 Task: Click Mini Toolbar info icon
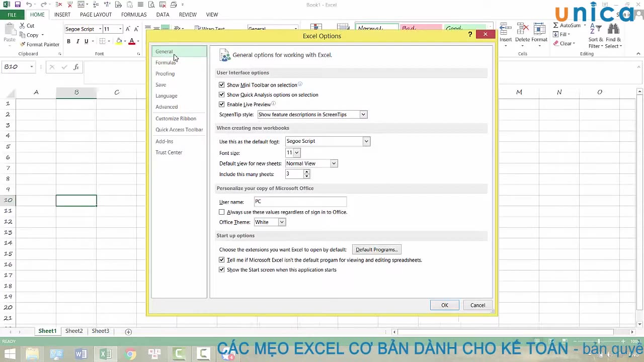point(300,84)
